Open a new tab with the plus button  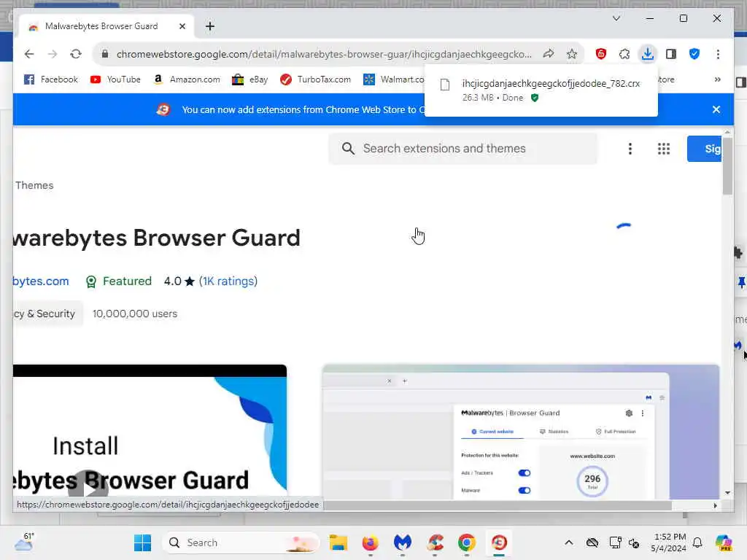coord(209,26)
